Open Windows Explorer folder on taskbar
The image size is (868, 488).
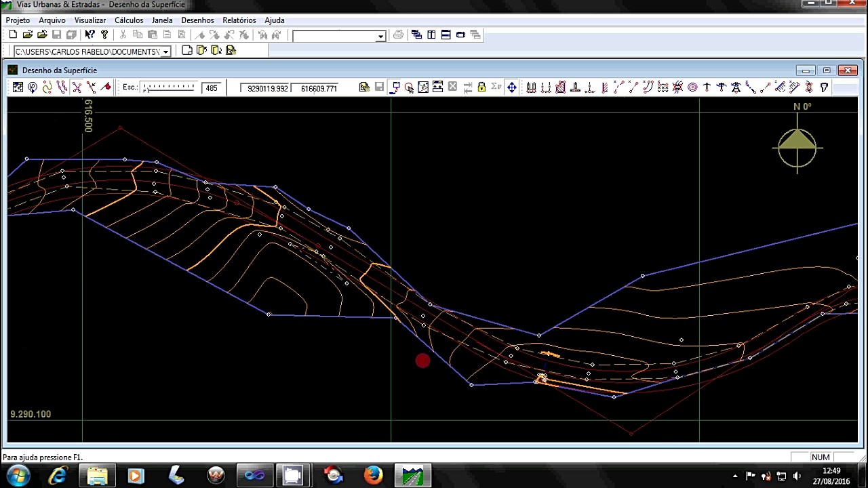point(97,476)
